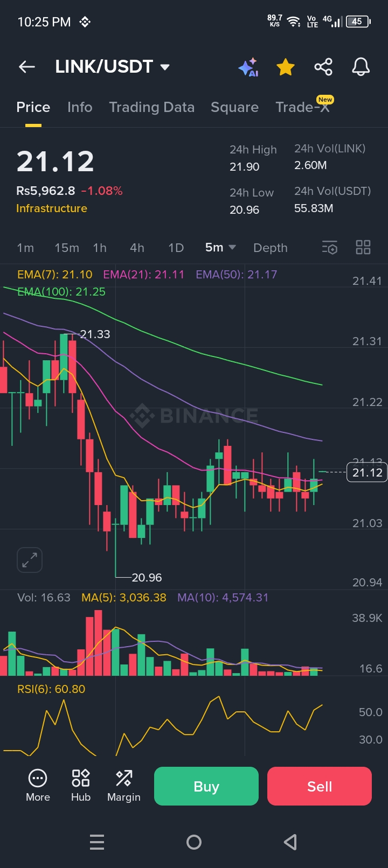Image resolution: width=388 pixels, height=868 pixels.
Task: Tap the Android back triangle button
Action: (290, 842)
